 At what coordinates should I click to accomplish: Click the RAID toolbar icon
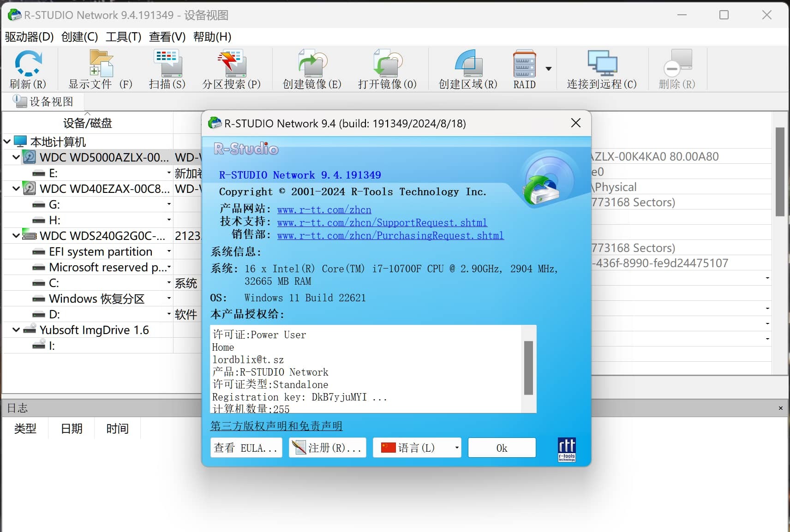click(525, 64)
